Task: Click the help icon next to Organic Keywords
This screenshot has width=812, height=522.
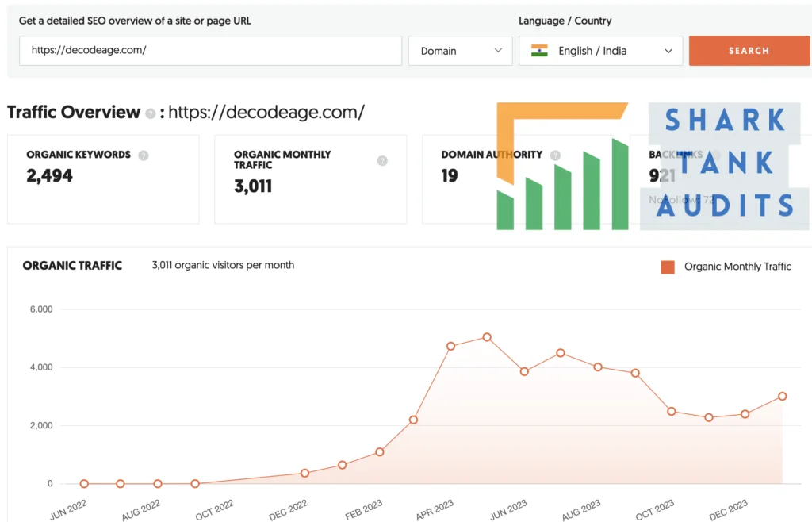Action: point(144,155)
